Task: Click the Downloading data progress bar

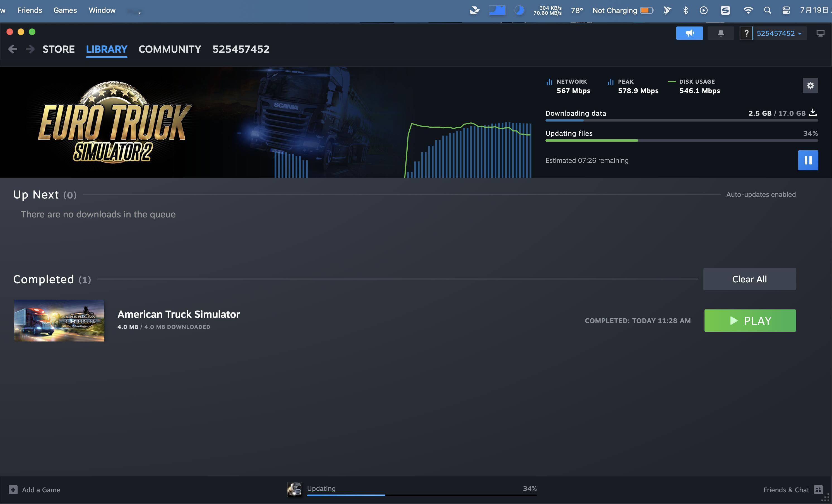Action: coord(681,120)
